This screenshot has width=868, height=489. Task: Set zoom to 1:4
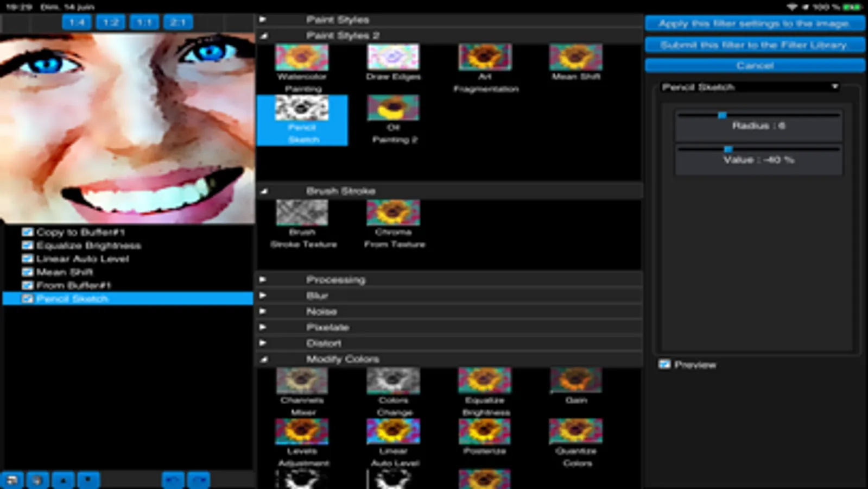click(77, 22)
